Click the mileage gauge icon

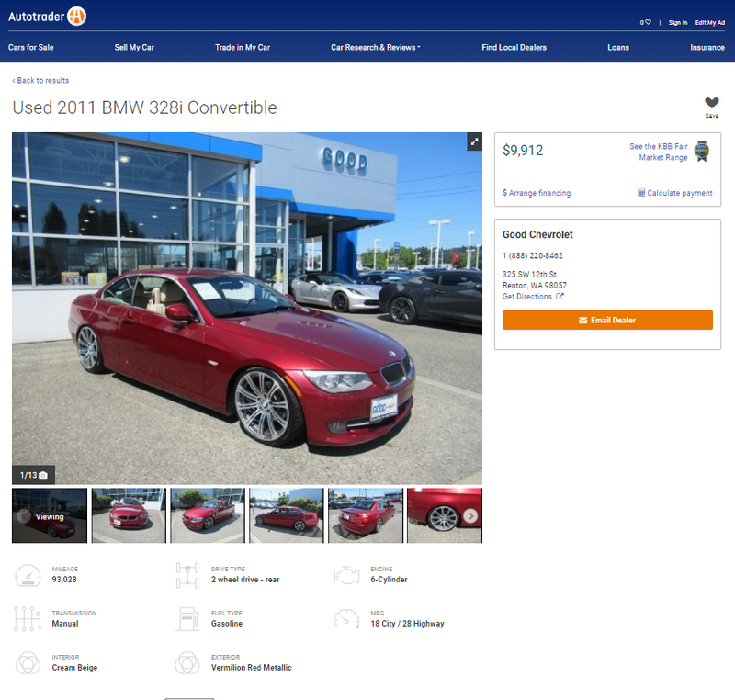[x=28, y=575]
